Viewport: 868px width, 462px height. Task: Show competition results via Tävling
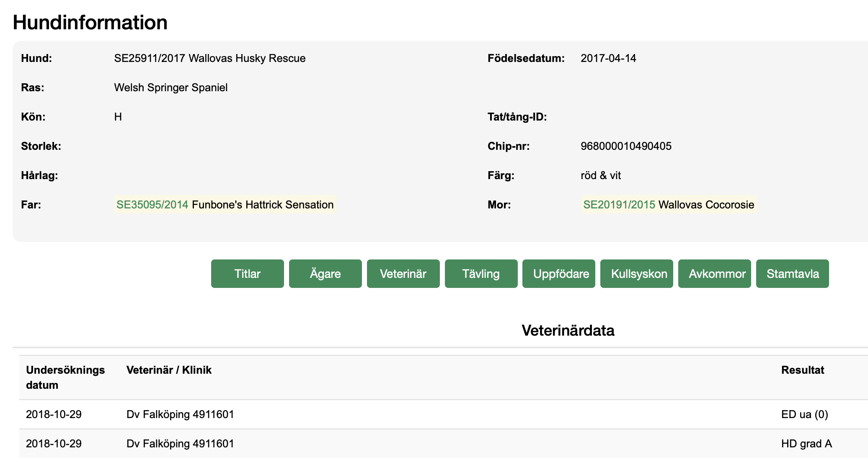pos(480,273)
